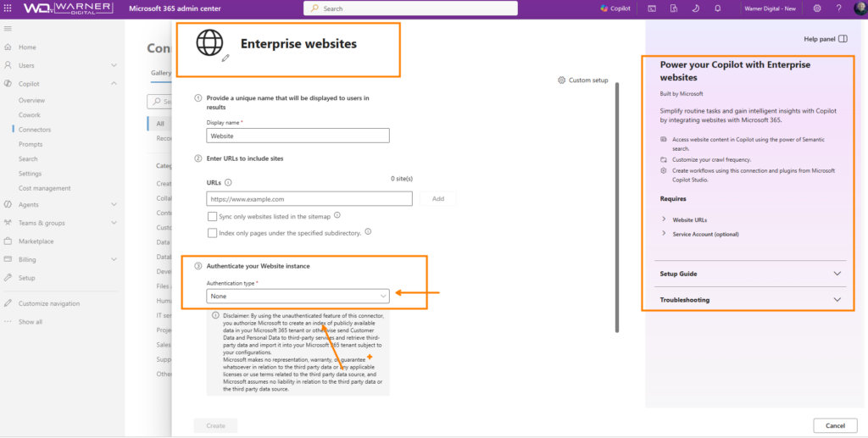This screenshot has width=868, height=438.
Task: Open Cost management in sidebar
Action: [x=44, y=188]
